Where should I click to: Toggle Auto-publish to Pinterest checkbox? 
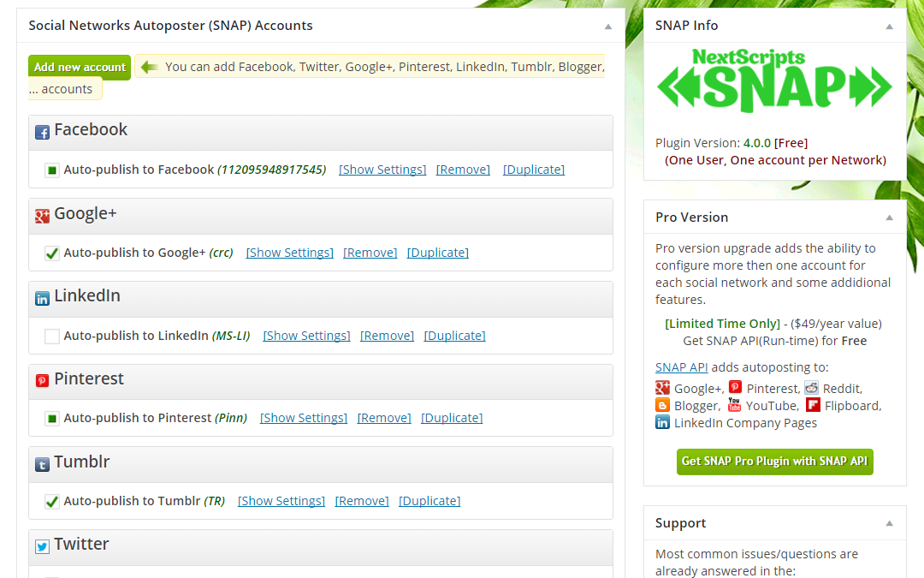(x=52, y=419)
